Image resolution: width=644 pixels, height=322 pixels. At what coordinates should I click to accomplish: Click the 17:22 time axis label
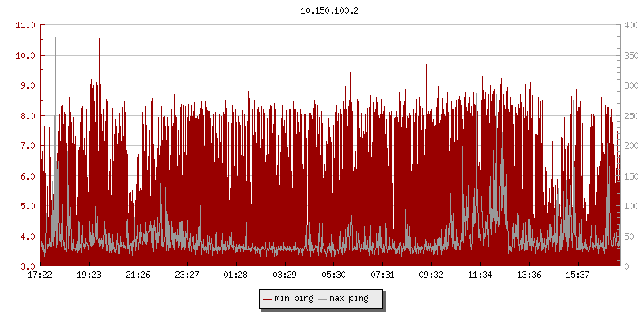point(40,275)
